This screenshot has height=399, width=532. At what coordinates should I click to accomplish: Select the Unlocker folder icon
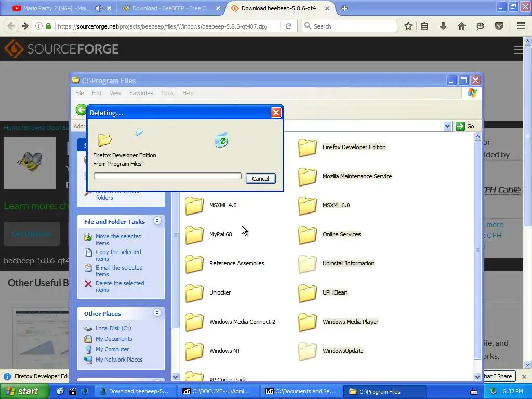coord(194,293)
